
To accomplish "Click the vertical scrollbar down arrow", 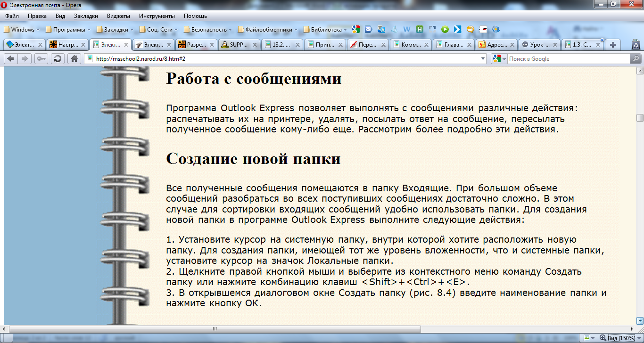I will pos(640,321).
